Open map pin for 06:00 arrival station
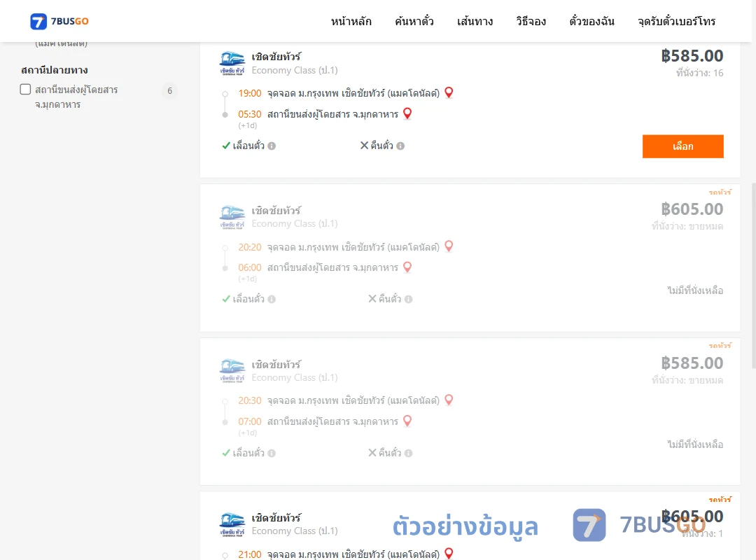The image size is (756, 560). tap(407, 267)
